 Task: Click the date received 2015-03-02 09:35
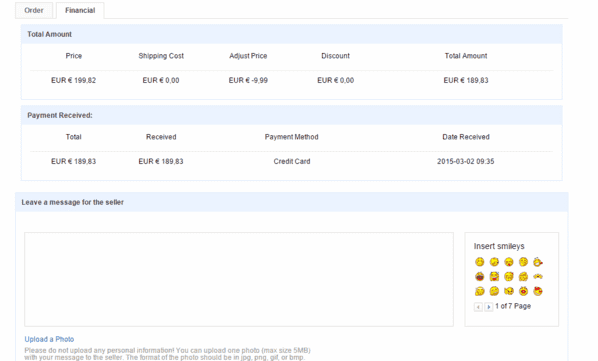(466, 162)
